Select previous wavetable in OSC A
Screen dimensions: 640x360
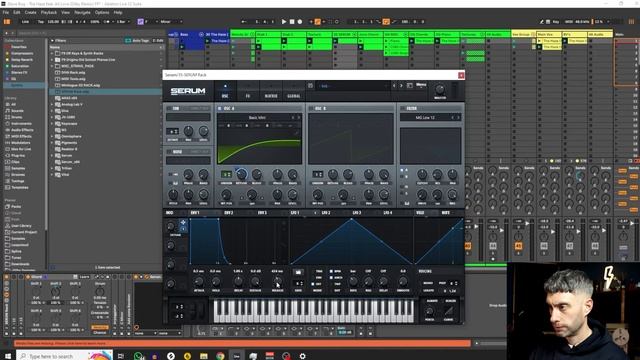pyautogui.click(x=293, y=118)
